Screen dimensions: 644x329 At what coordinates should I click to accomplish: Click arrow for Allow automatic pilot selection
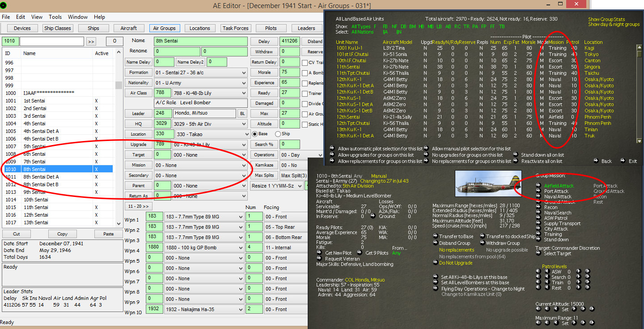(333, 148)
